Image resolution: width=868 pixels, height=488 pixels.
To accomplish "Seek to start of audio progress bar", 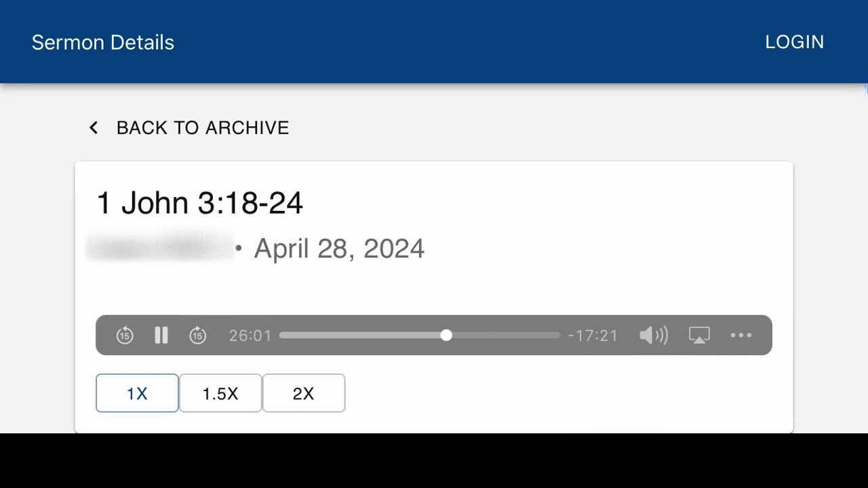I will [281, 335].
